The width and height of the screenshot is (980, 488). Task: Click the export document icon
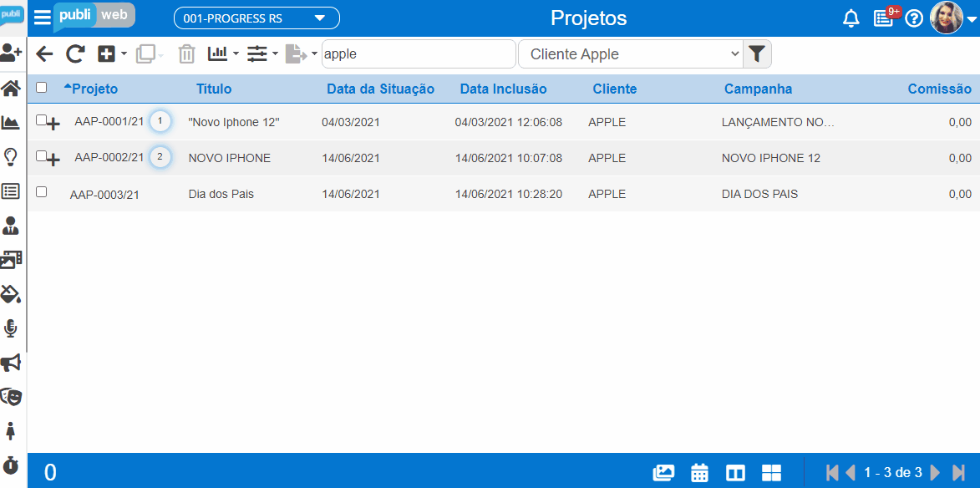(296, 54)
